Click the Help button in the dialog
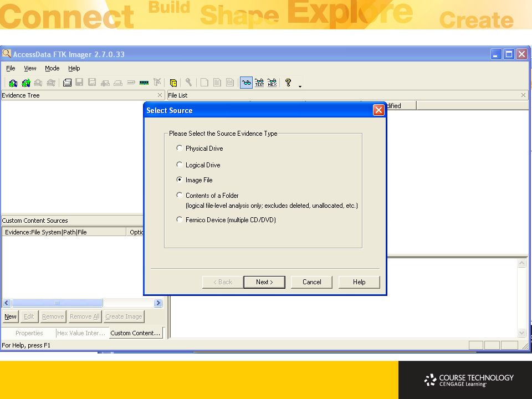 (359, 282)
